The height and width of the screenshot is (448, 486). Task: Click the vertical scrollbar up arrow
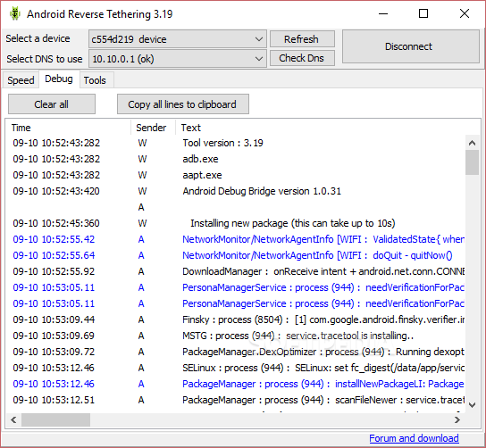tap(472, 143)
